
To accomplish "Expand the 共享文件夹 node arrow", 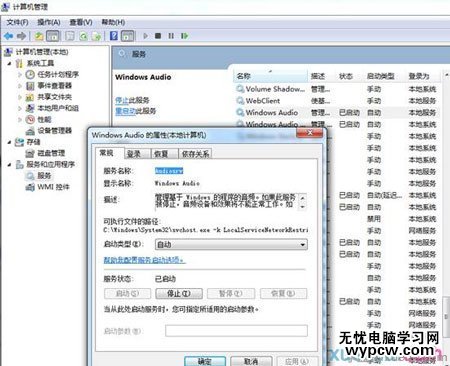I will [x=20, y=97].
